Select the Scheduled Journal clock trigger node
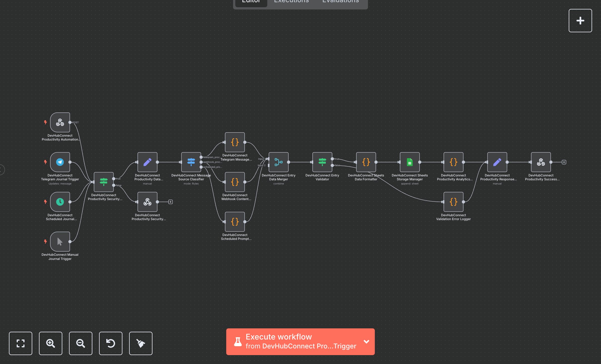Screen dimensions: 601x364 click(x=60, y=202)
